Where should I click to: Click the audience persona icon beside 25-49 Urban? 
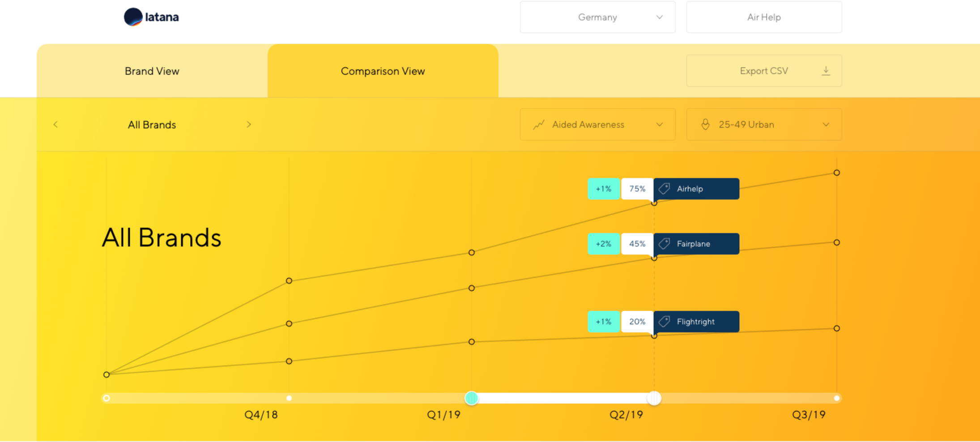click(x=705, y=124)
